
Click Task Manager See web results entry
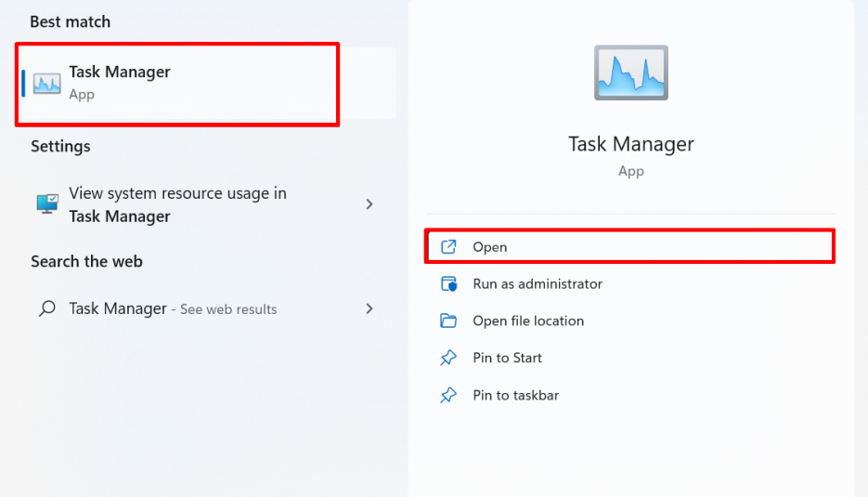(173, 308)
